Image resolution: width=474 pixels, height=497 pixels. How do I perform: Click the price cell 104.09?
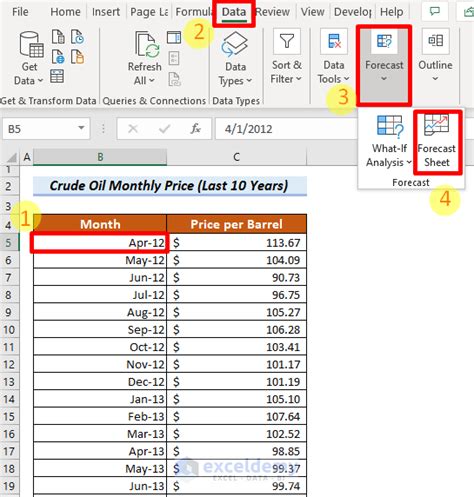(x=236, y=260)
